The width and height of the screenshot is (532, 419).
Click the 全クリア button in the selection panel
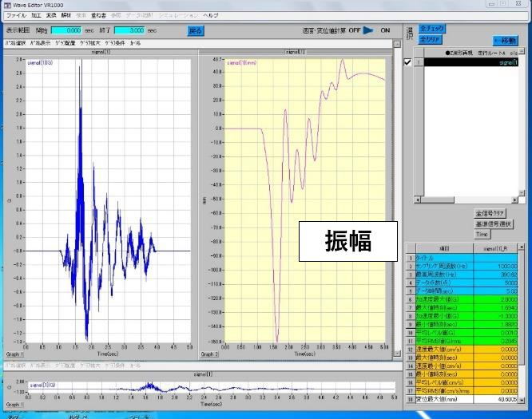[431, 39]
